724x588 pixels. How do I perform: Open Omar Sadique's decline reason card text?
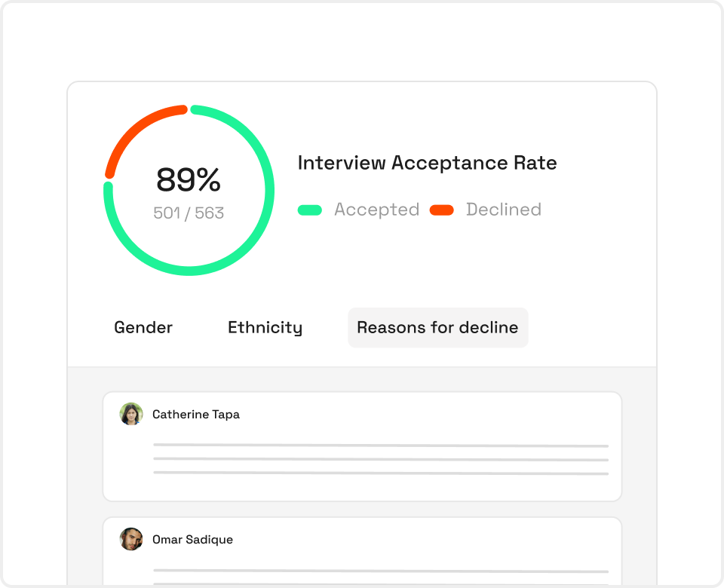click(x=381, y=577)
